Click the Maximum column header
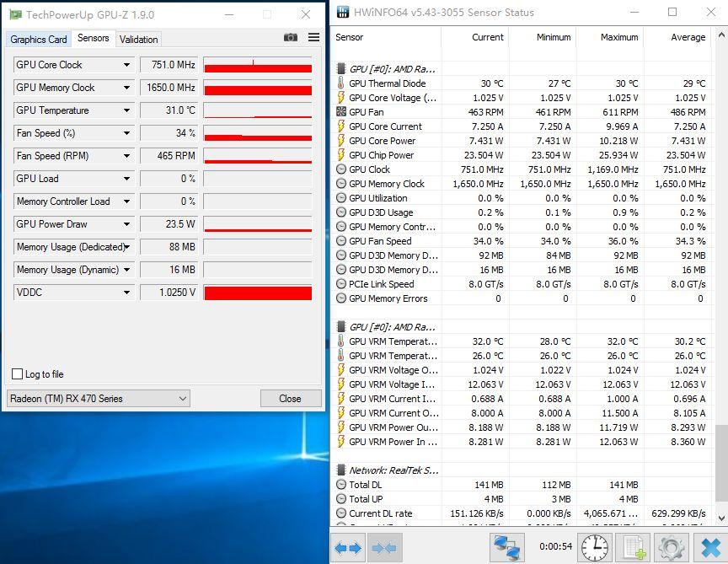 point(609,37)
